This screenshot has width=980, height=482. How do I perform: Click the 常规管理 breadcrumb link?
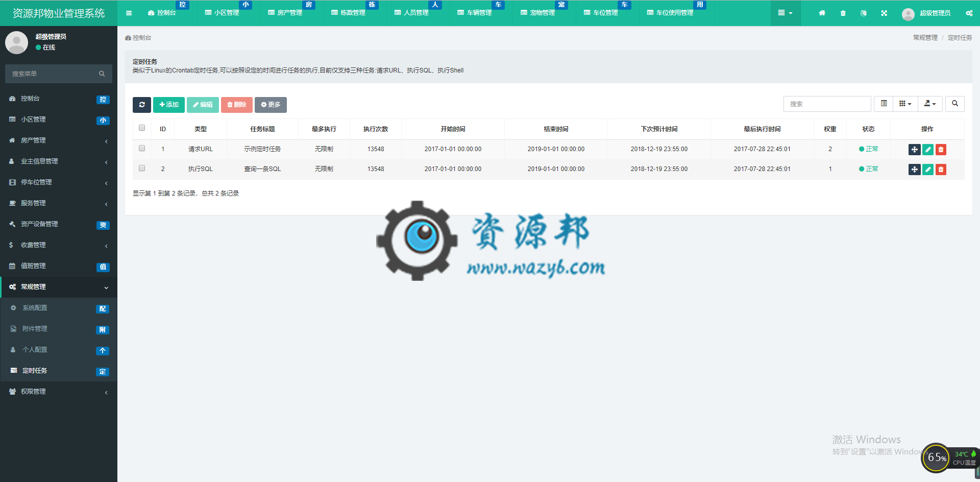(925, 38)
